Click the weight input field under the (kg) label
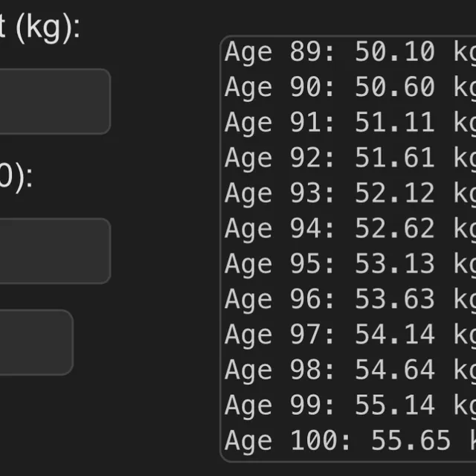Image resolution: width=476 pixels, height=476 pixels. click(52, 101)
